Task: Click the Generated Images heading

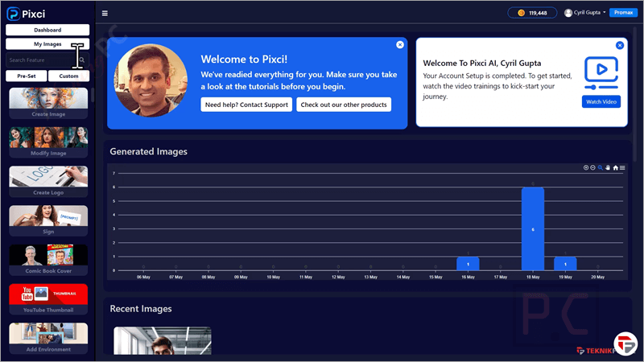Action: (148, 151)
